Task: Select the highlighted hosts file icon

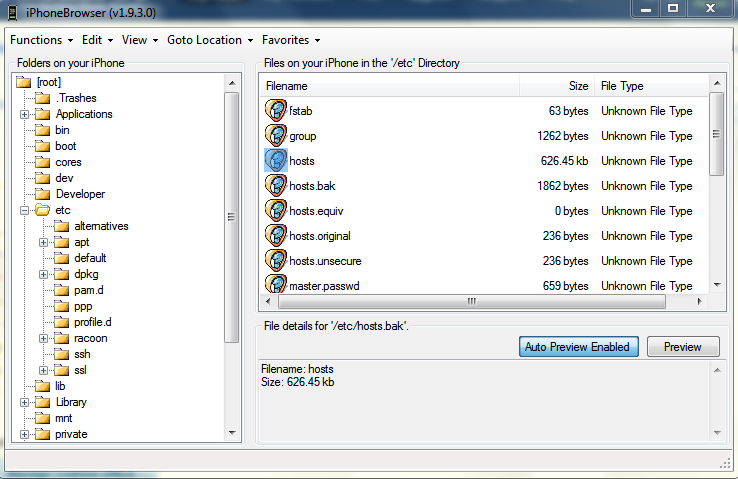Action: [276, 160]
